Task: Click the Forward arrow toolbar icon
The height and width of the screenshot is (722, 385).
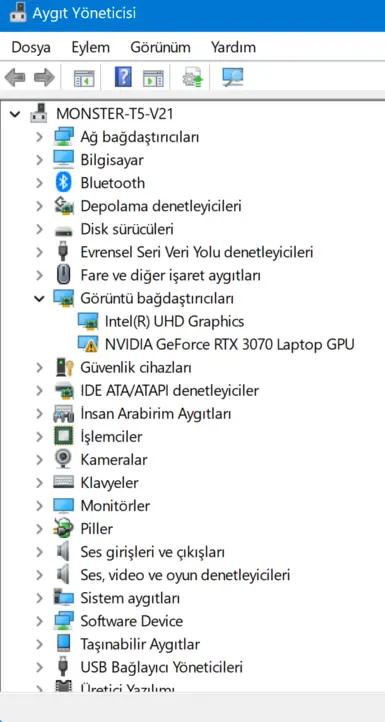Action: pyautogui.click(x=44, y=78)
